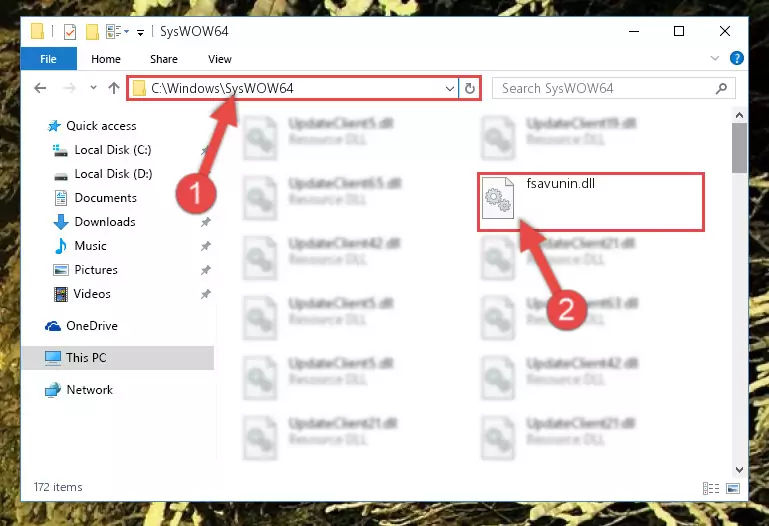
Task: Click the Properties checkmark icon in title bar
Action: point(70,32)
